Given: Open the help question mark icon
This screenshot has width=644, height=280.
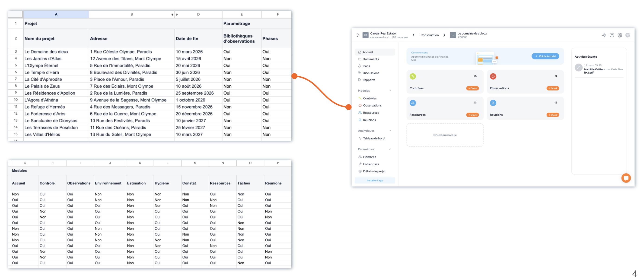Looking at the screenshot, I should (612, 35).
